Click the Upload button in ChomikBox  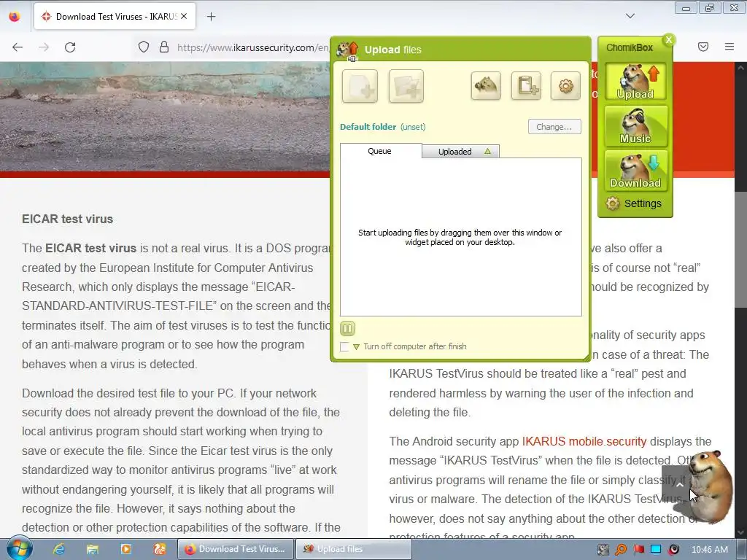pos(635,82)
